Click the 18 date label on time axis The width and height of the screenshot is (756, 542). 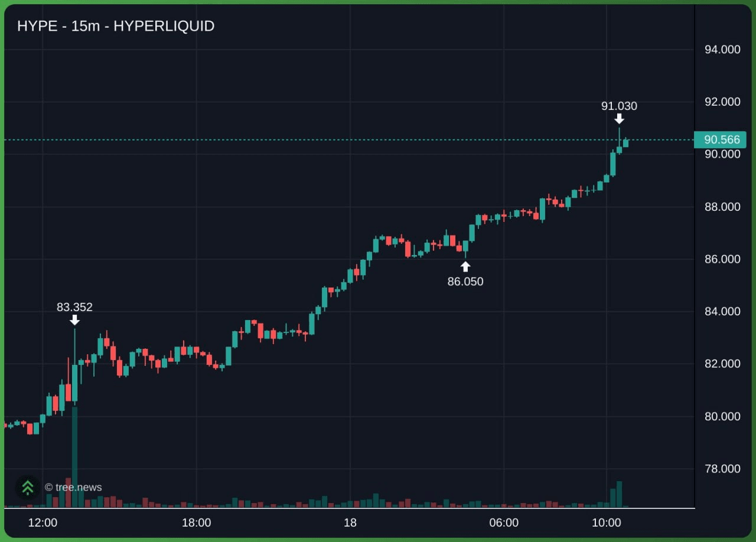click(x=350, y=523)
